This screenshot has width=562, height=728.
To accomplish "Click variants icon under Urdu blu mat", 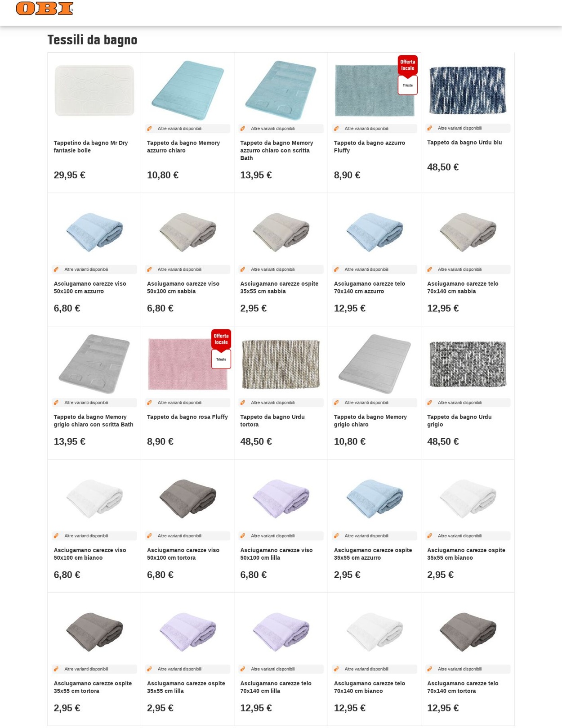I will tap(429, 128).
